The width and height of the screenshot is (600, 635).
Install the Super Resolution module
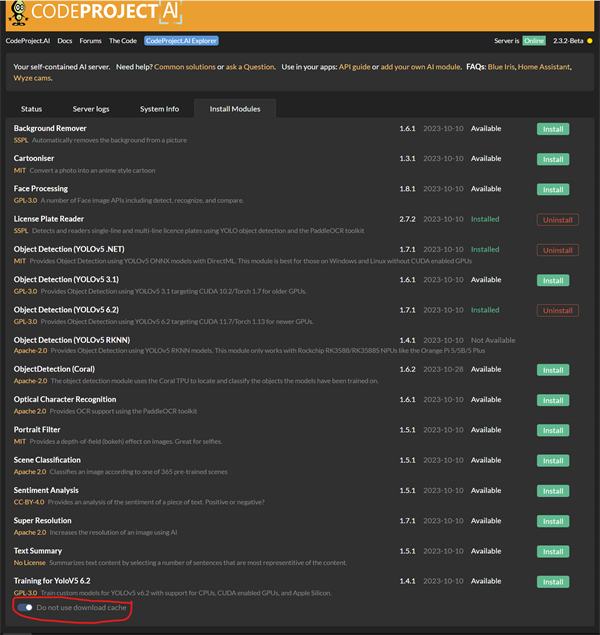pyautogui.click(x=553, y=522)
